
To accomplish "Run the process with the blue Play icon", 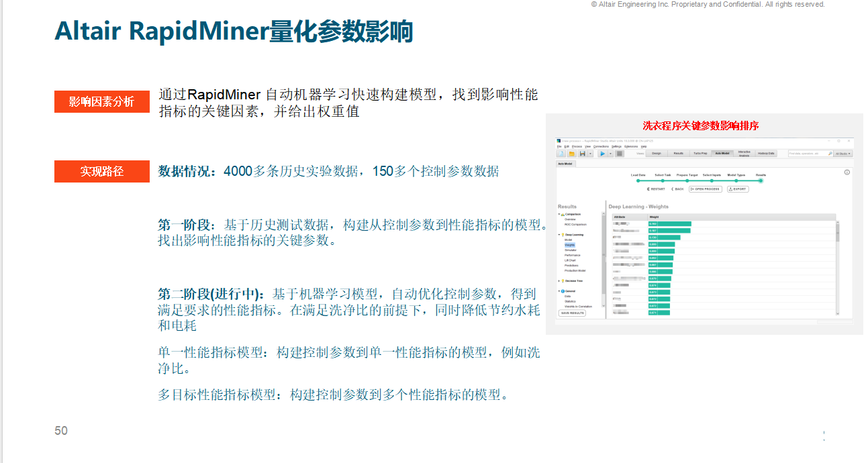I will tap(603, 154).
